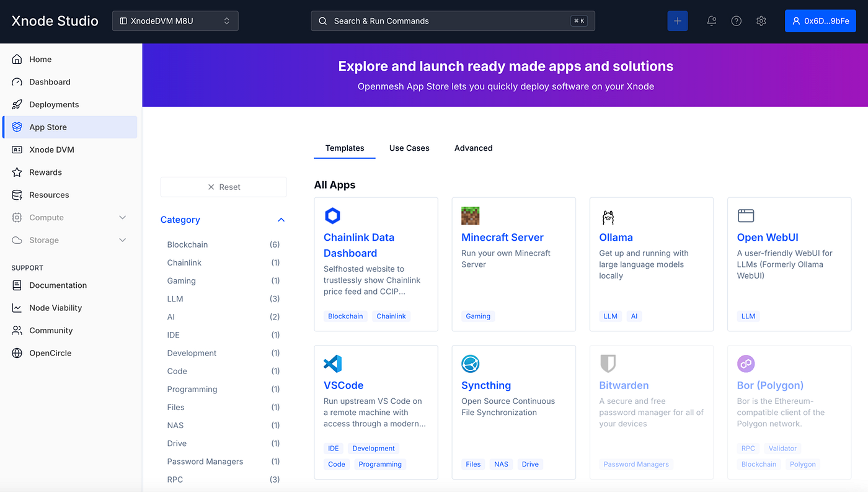This screenshot has width=868, height=492.
Task: Click the Programming tag on VSCode card
Action: coord(380,464)
